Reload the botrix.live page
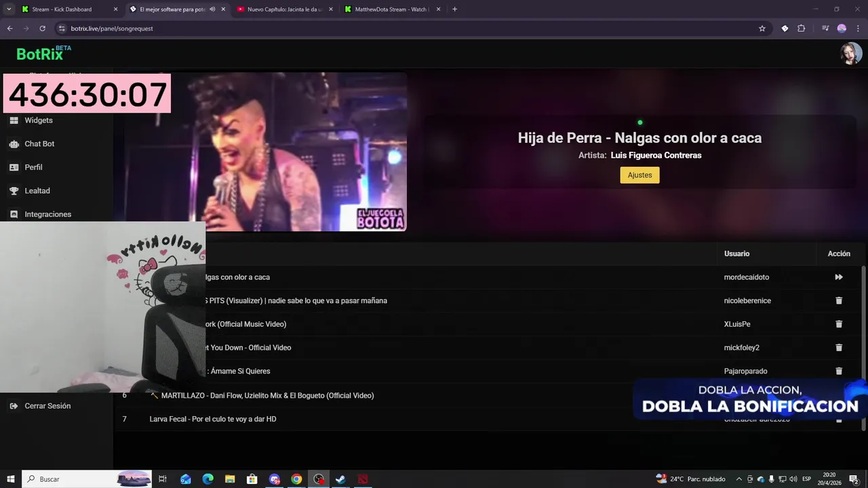 42,28
